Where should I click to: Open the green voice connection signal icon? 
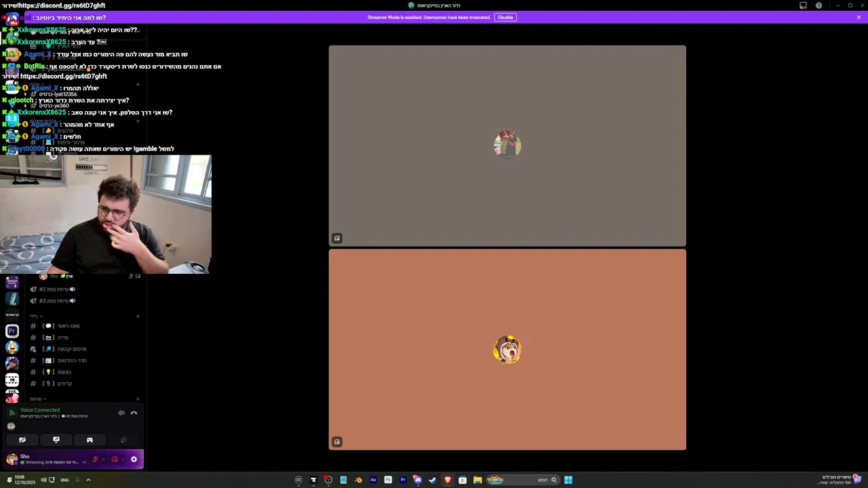12,413
